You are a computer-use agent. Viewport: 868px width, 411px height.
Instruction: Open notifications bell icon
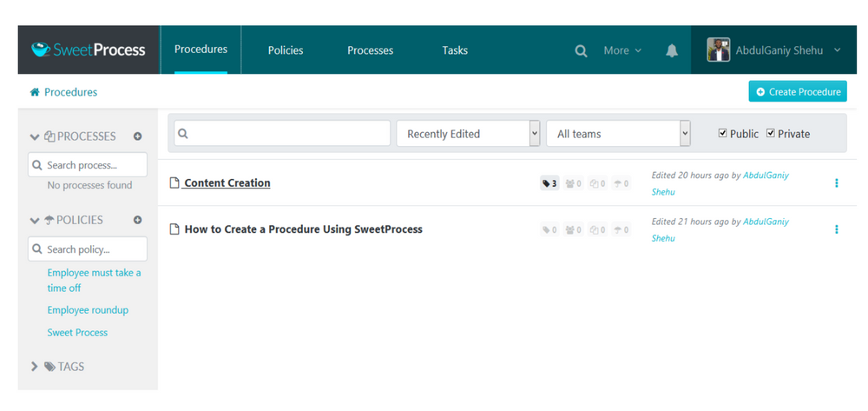pos(671,50)
